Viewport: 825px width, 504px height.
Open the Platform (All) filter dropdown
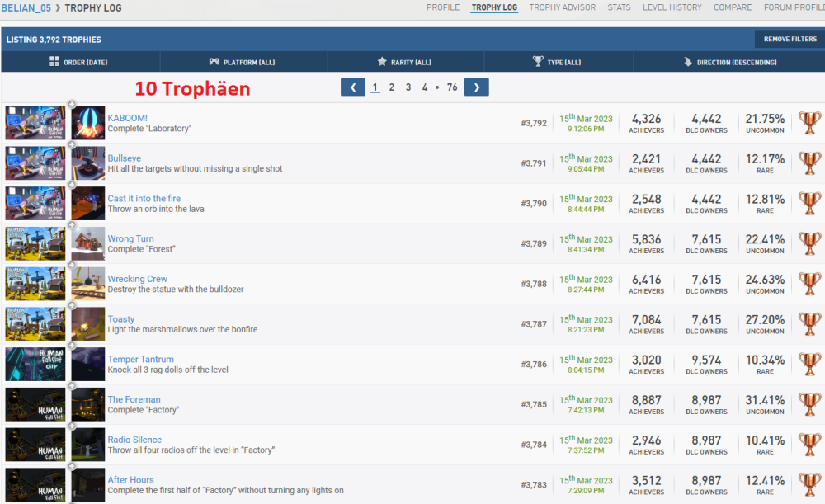[243, 62]
